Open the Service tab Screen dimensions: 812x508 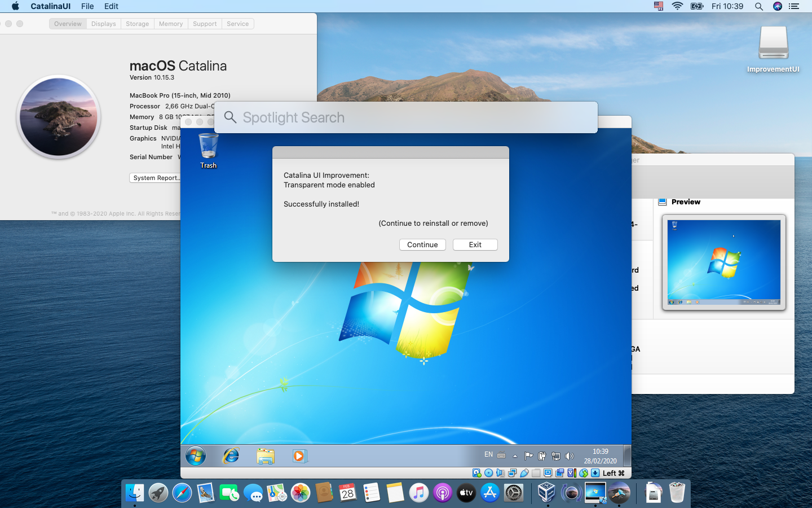(238, 24)
